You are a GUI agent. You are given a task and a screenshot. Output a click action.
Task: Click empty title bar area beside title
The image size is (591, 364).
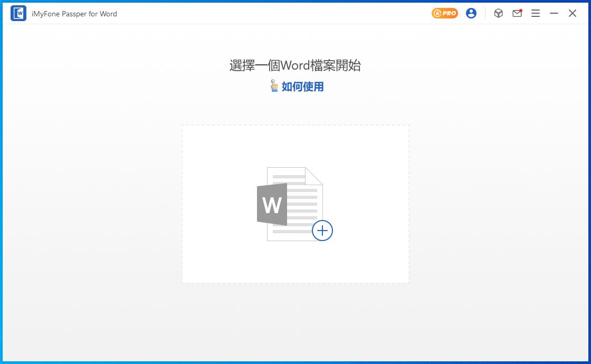tap(264, 14)
